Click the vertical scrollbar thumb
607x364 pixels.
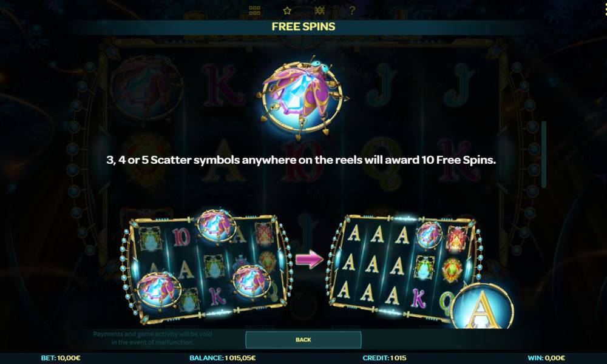(543, 154)
